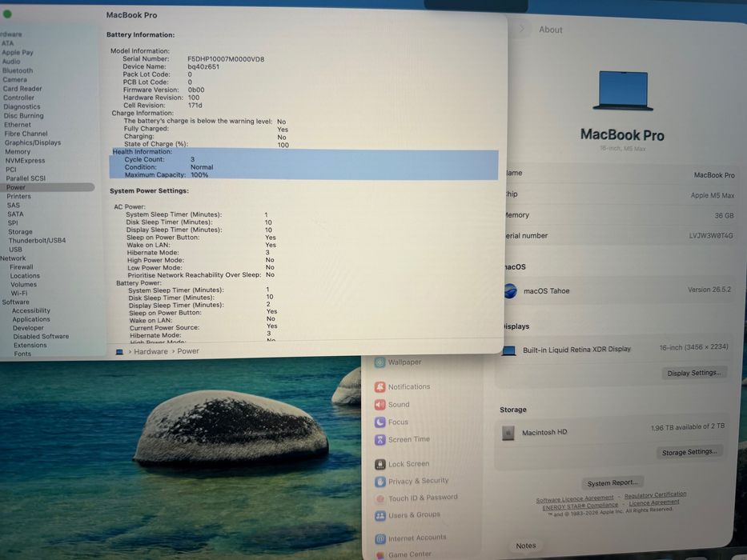This screenshot has width=747, height=560.
Task: Collapse the Network section in sidebar
Action: pos(13,258)
